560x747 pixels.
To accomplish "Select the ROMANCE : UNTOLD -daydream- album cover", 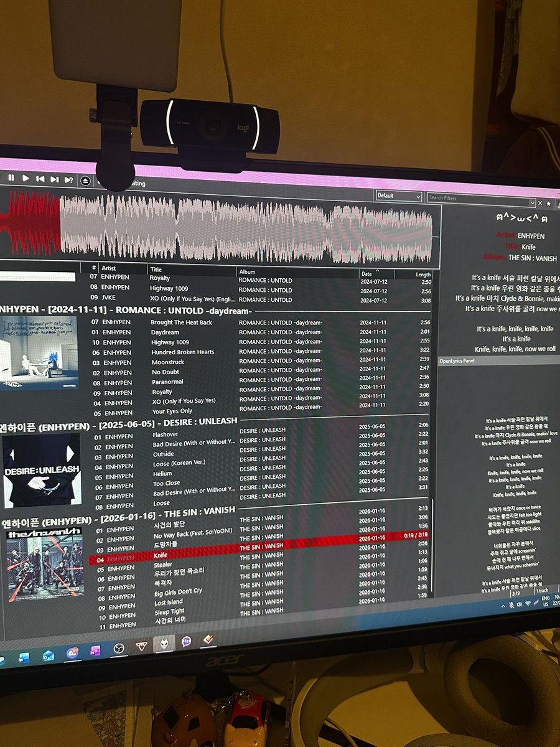I will point(39,352).
